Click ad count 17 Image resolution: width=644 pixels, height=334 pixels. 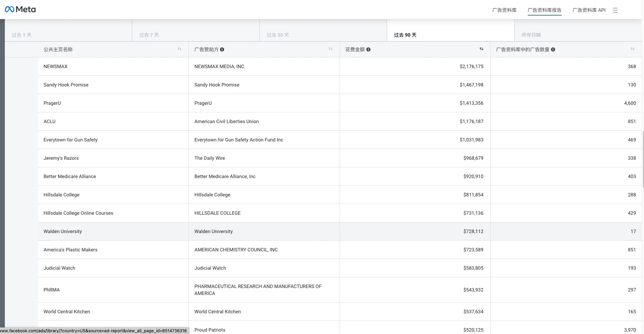(633, 231)
